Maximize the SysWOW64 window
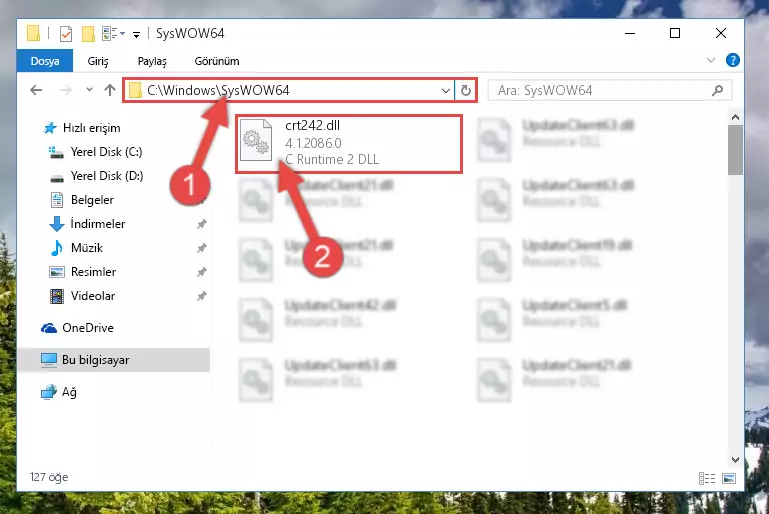This screenshot has width=769, height=514. (675, 33)
